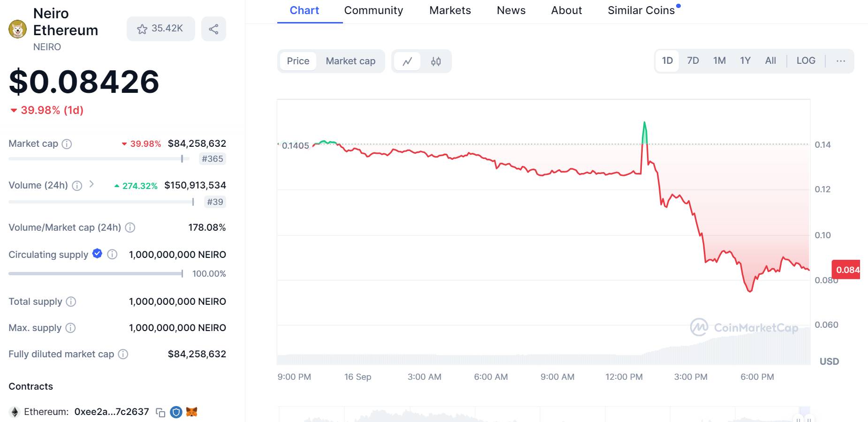868x422 pixels.
Task: Click the $0.08426 price text
Action: 84,82
